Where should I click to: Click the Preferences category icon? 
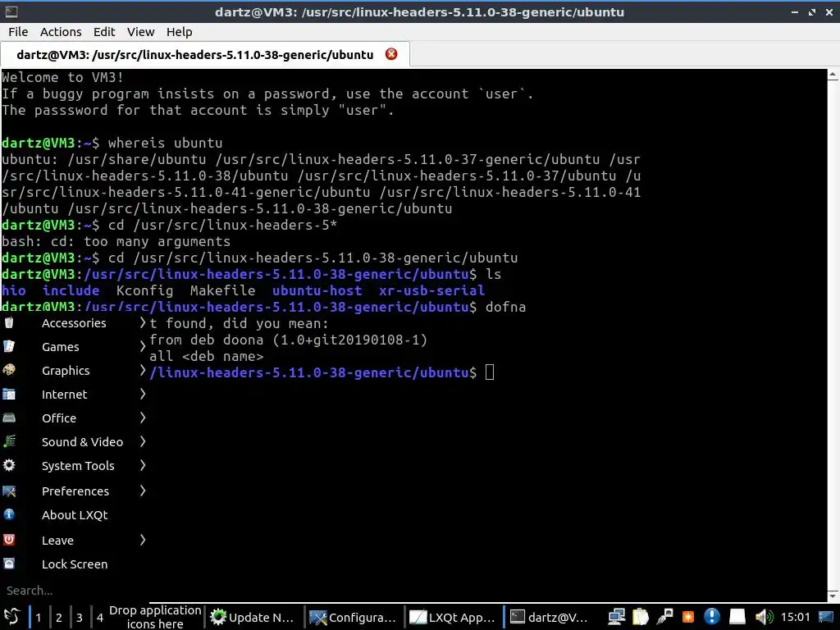coord(9,491)
